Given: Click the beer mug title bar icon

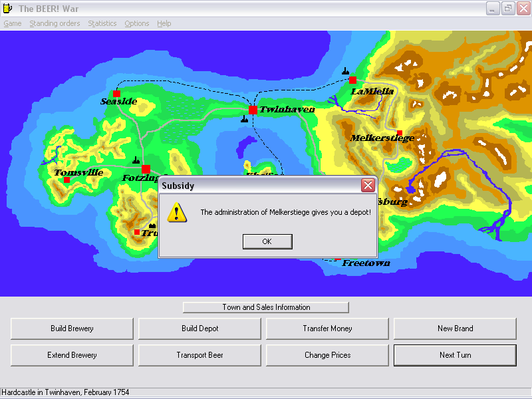Looking at the screenshot, I should [x=8, y=9].
